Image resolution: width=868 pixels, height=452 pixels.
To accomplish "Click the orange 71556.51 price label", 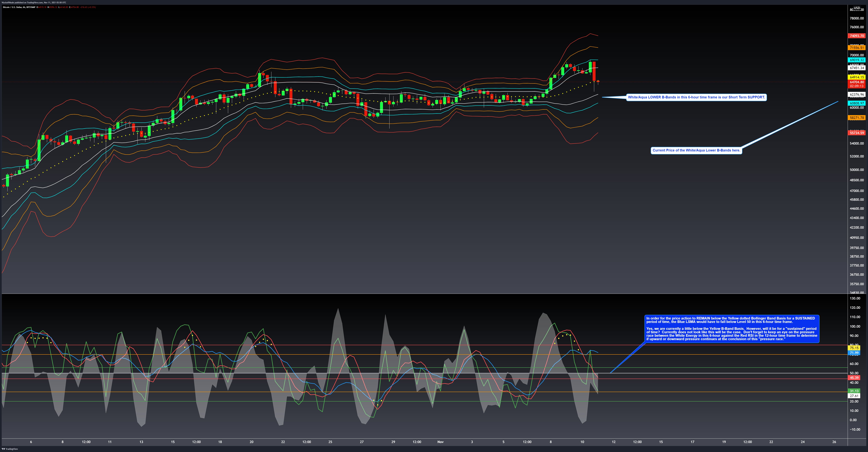I will click(x=857, y=48).
